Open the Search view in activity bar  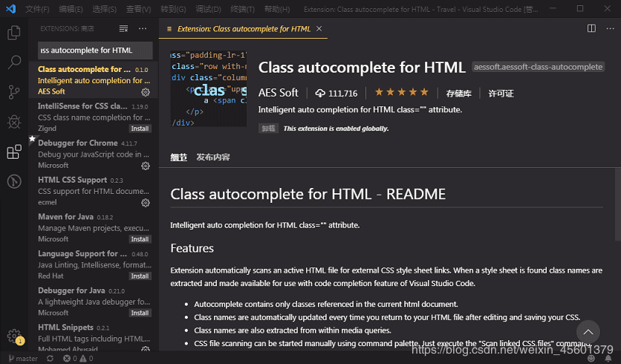pos(13,63)
